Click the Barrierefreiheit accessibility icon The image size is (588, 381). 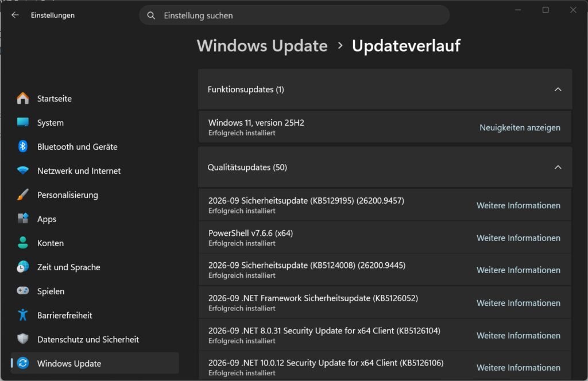point(23,314)
